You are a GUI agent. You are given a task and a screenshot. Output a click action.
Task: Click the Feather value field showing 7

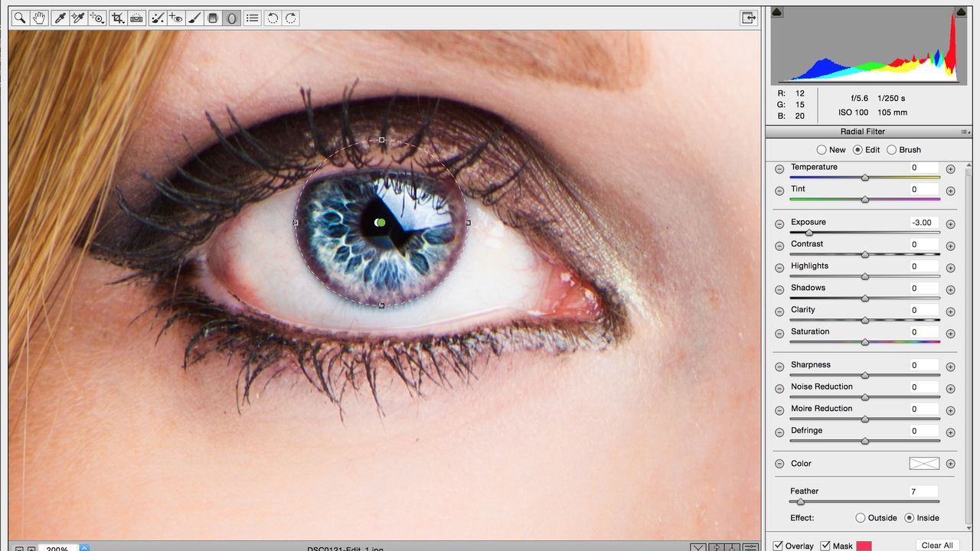point(924,491)
